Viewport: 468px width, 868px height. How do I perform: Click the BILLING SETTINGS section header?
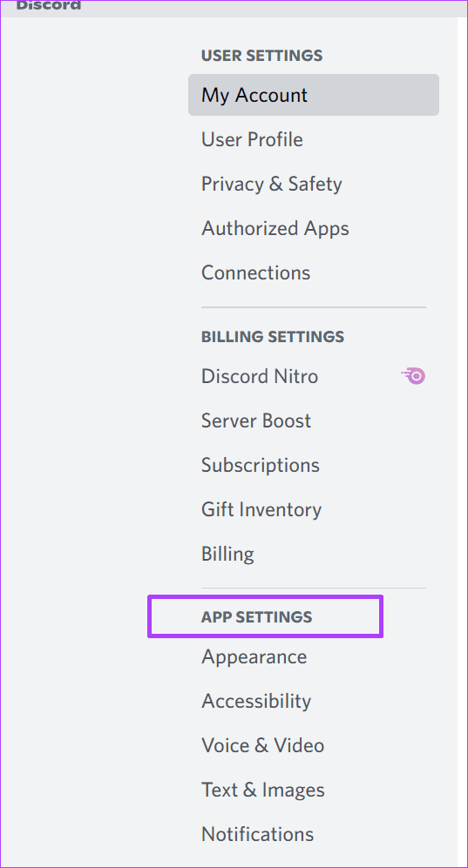(273, 337)
